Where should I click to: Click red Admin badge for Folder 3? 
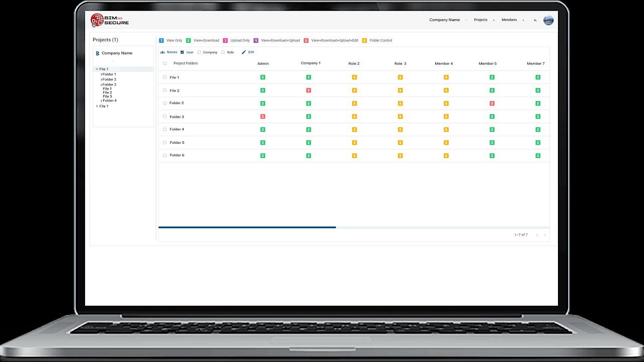263,117
